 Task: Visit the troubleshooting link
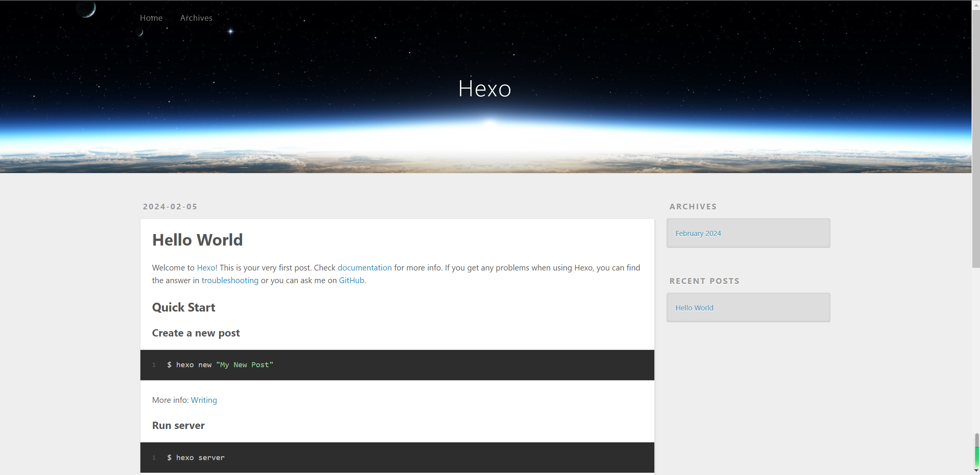click(230, 280)
